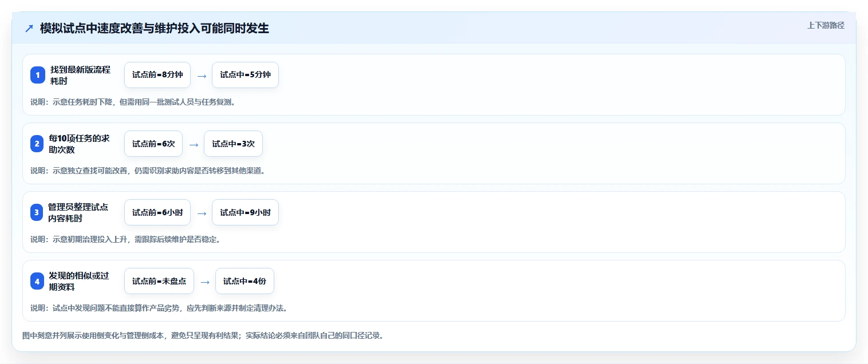Select step number 1 badge
The height and width of the screenshot is (364, 868).
click(x=38, y=75)
